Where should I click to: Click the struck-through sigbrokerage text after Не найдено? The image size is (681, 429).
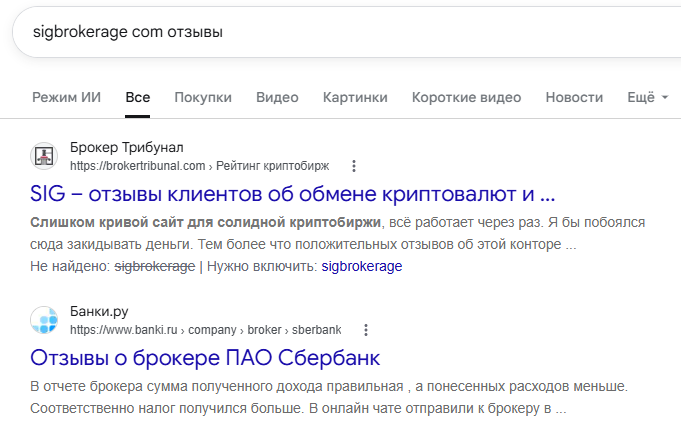click(x=155, y=266)
